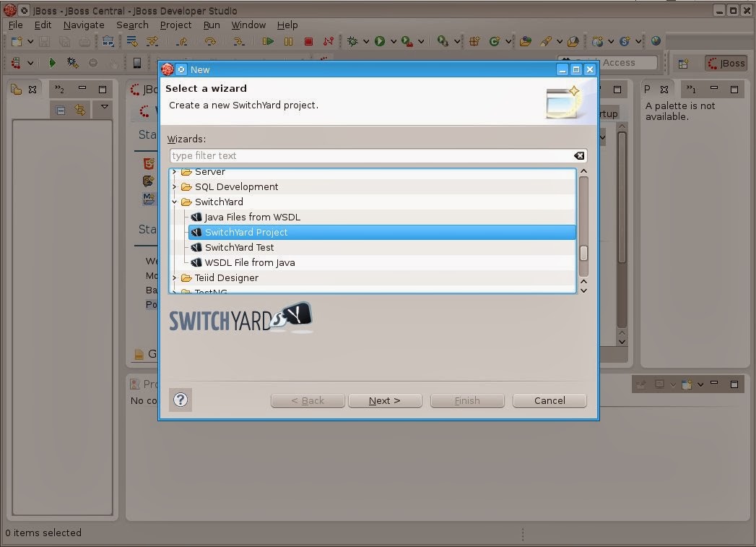Click the Open Type folder icon
The width and height of the screenshot is (756, 547).
coord(526,42)
